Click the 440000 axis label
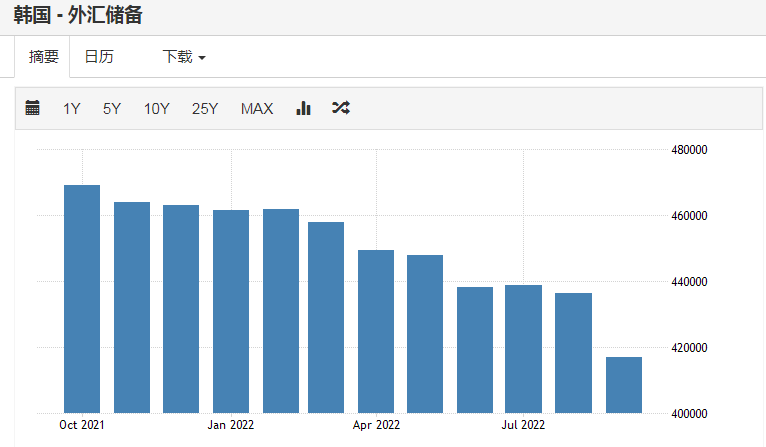Image resolution: width=766 pixels, height=447 pixels. click(x=689, y=281)
